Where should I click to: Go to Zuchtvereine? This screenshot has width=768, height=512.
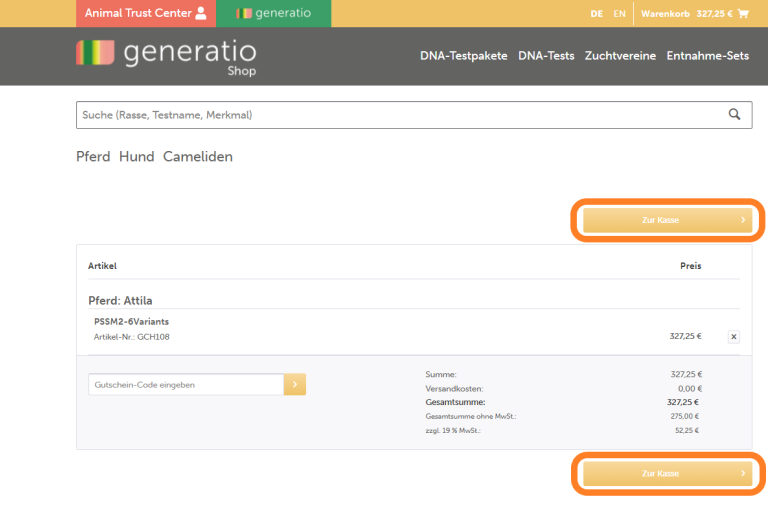pos(620,56)
